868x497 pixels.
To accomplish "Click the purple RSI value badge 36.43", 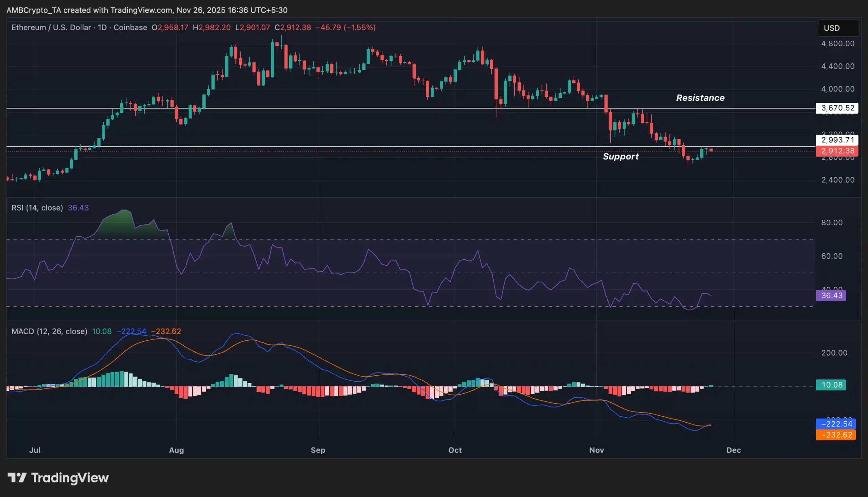I will (x=832, y=296).
